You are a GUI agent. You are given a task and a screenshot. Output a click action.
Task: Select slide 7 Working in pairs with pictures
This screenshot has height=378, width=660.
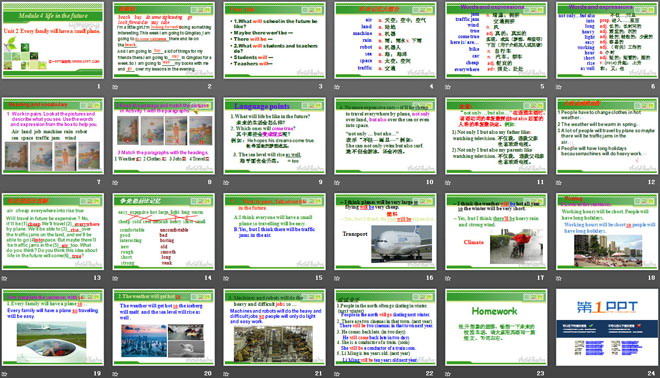tap(53, 136)
